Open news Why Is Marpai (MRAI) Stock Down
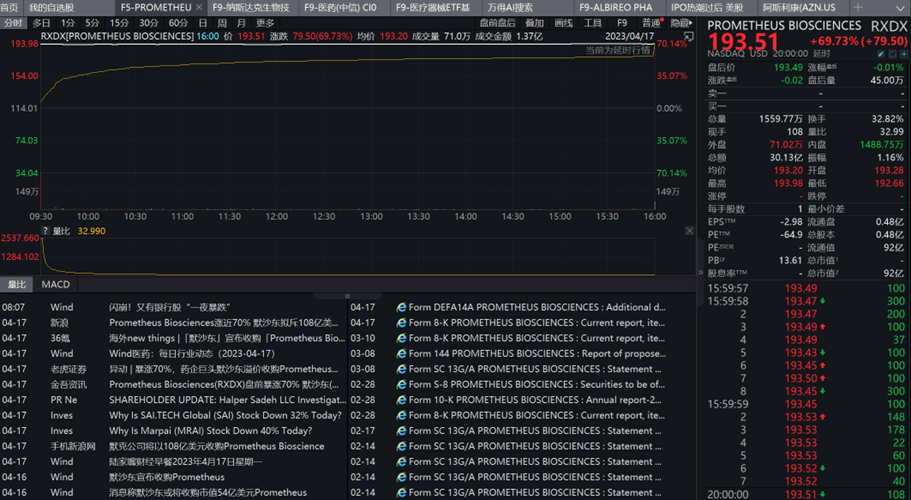The width and height of the screenshot is (911, 500). point(211,431)
